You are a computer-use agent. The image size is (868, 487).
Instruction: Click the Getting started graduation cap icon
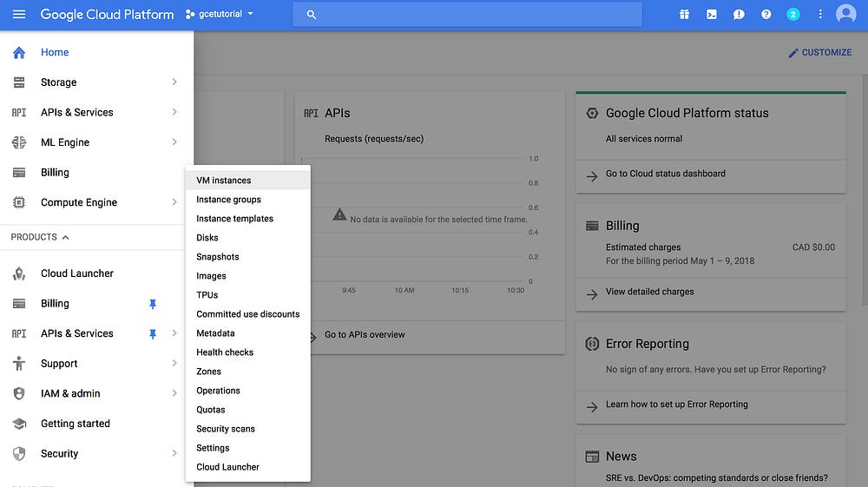pos(19,424)
